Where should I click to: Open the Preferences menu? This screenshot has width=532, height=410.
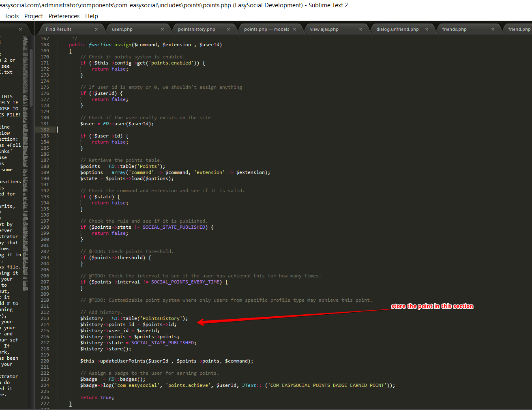[x=64, y=16]
